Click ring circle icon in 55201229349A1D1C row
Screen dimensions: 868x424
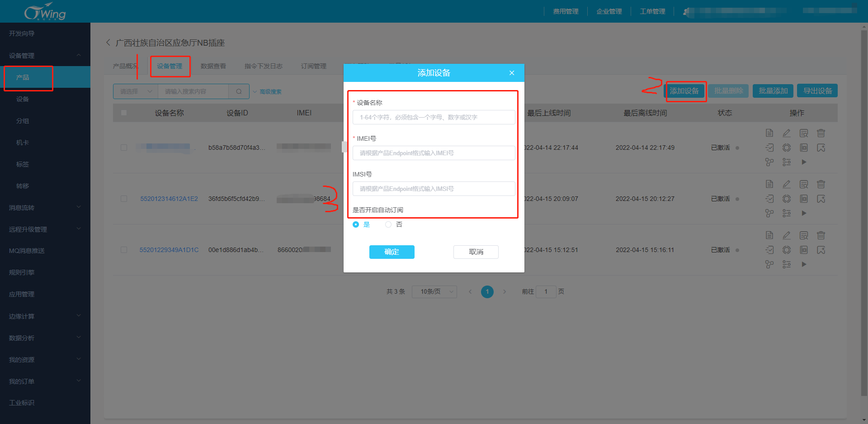point(787,250)
